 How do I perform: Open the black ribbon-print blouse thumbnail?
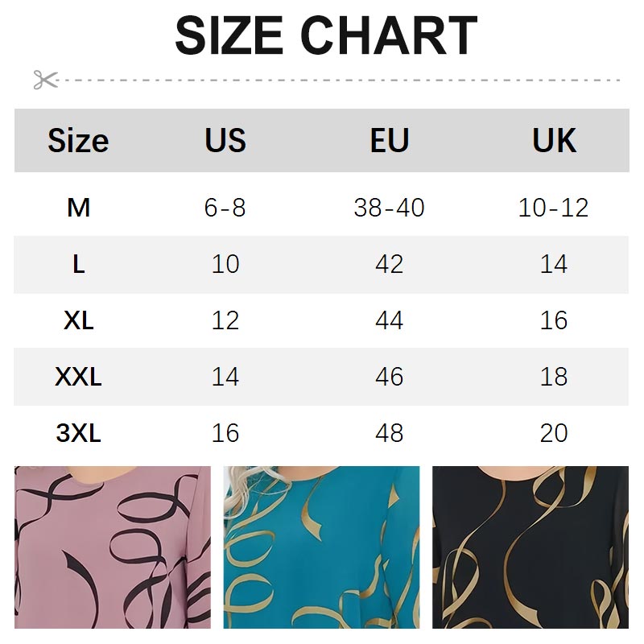[x=530, y=547]
